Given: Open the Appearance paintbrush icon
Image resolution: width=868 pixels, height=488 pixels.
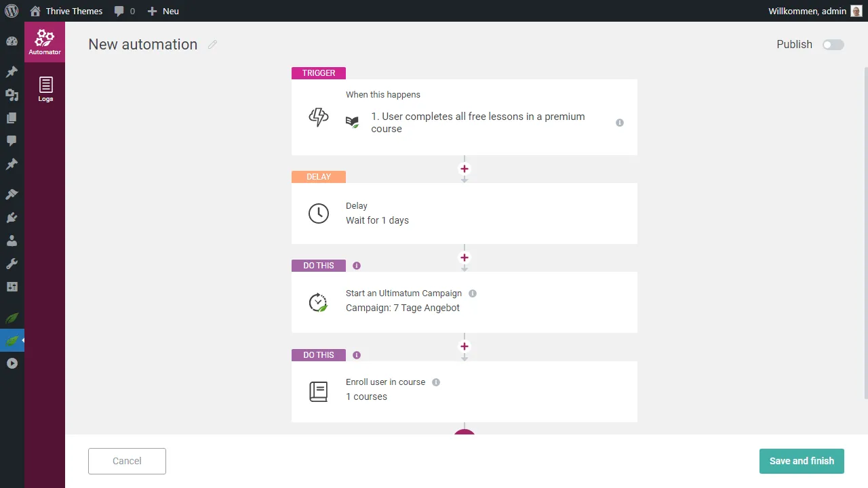Looking at the screenshot, I should coord(12,195).
